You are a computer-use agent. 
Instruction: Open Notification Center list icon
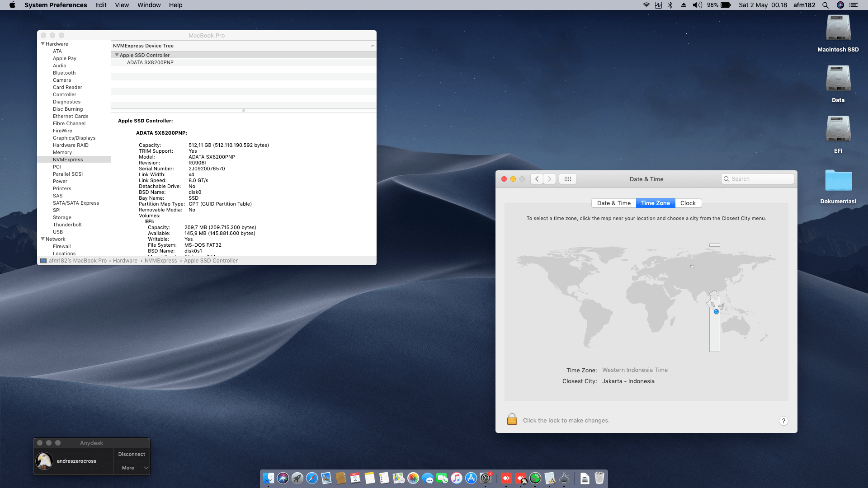point(854,5)
